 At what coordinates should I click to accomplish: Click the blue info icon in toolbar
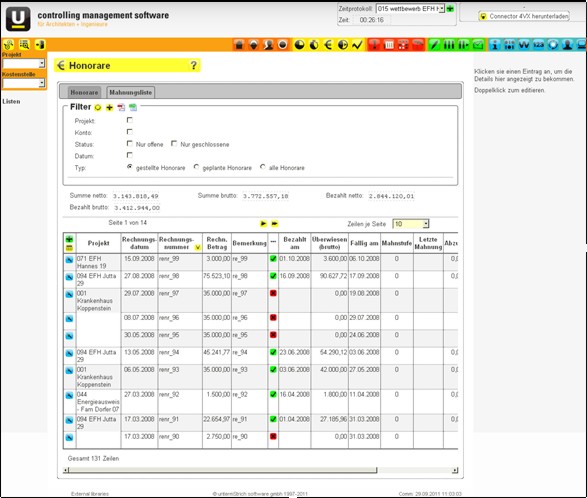[495, 45]
